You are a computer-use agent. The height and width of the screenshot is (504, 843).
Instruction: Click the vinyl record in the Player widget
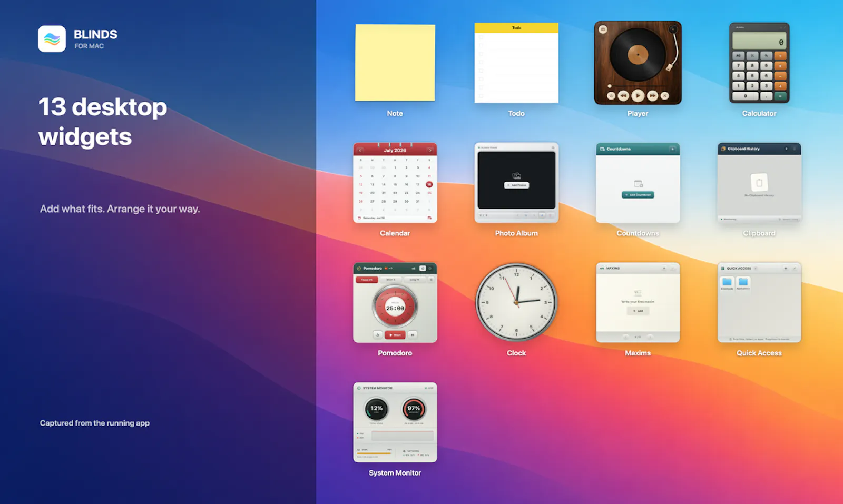pos(638,54)
